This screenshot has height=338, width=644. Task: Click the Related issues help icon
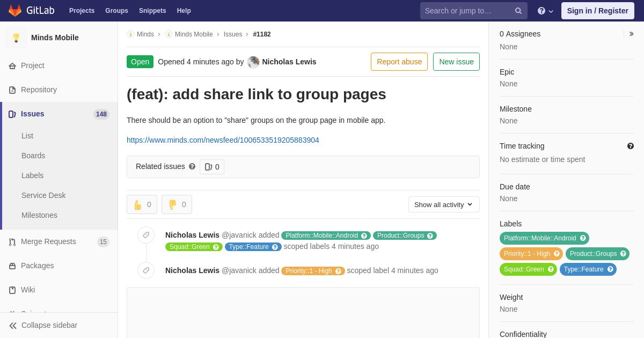192,166
